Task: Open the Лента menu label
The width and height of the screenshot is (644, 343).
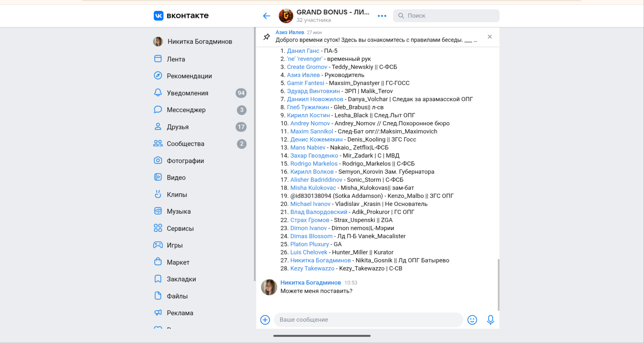Action: [176, 59]
